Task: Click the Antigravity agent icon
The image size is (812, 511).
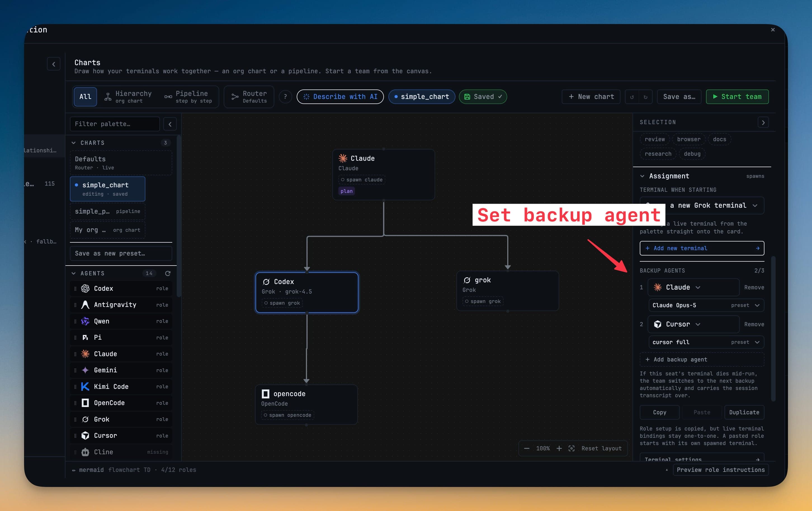Action: tap(85, 305)
